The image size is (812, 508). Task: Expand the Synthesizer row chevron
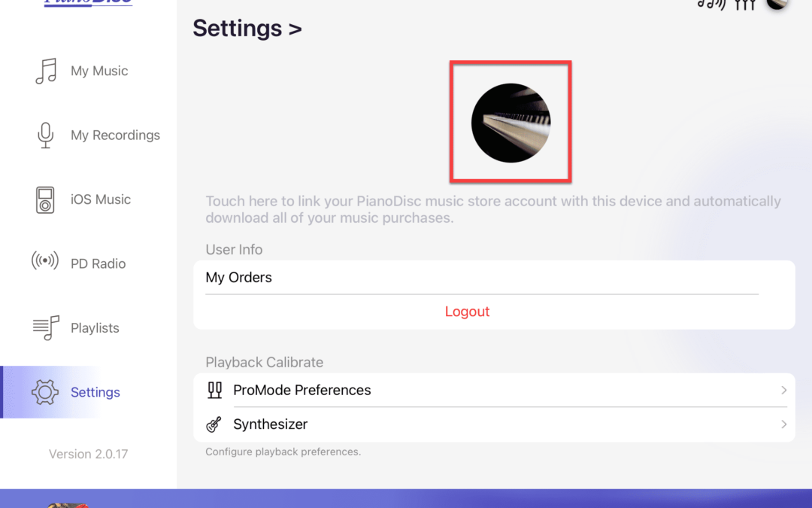[783, 424]
